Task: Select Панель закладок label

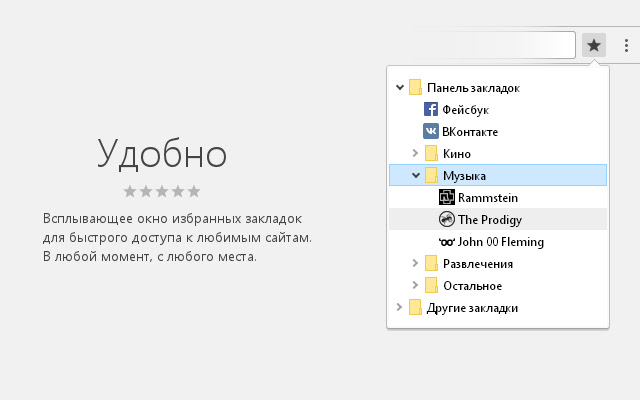Action: [473, 88]
